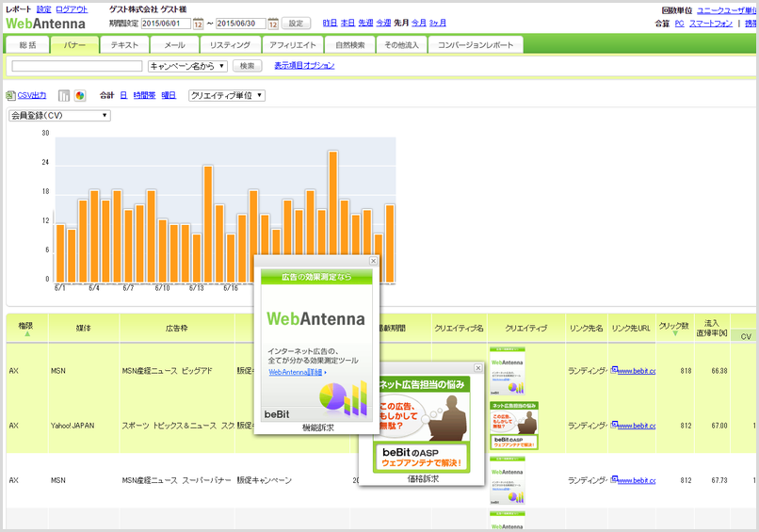
Task: Switch to the メール tab
Action: pyautogui.click(x=175, y=45)
